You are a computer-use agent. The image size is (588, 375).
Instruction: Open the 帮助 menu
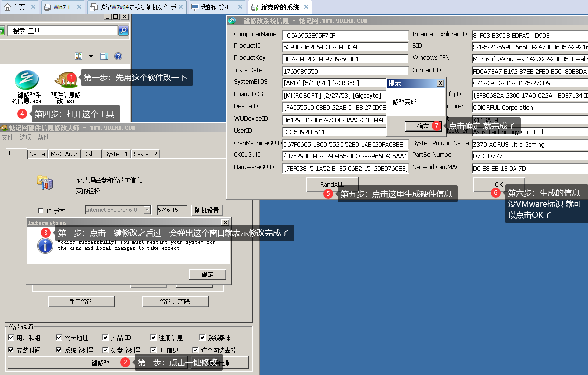[x=44, y=137]
